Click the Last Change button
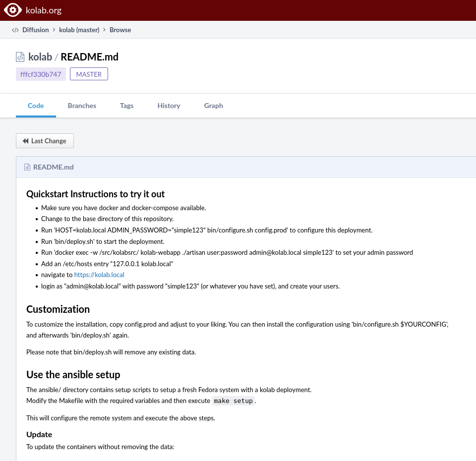Viewport: 476px width, 461px height. click(x=45, y=141)
